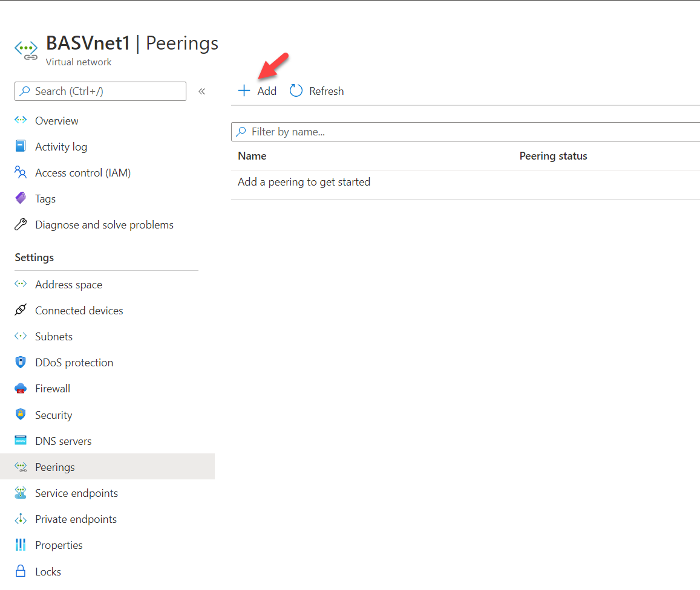Collapse the sidebar with double-chevron

click(x=202, y=91)
